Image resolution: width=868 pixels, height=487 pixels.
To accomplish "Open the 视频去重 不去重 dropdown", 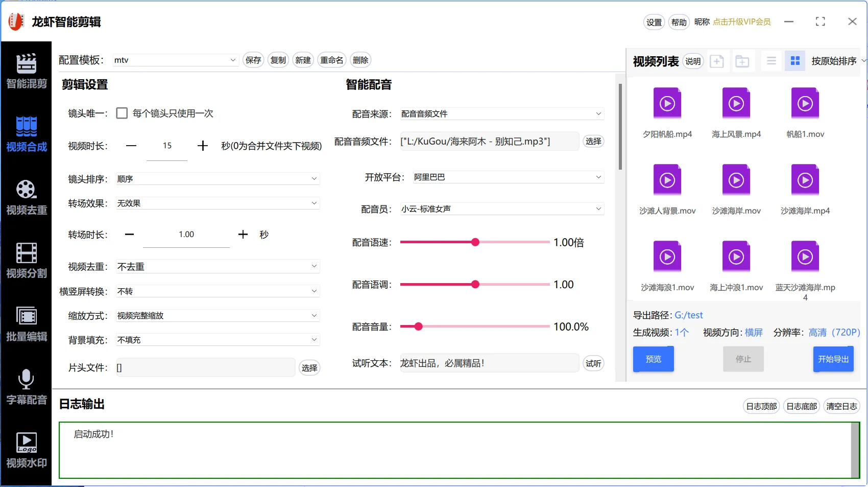I will point(218,266).
